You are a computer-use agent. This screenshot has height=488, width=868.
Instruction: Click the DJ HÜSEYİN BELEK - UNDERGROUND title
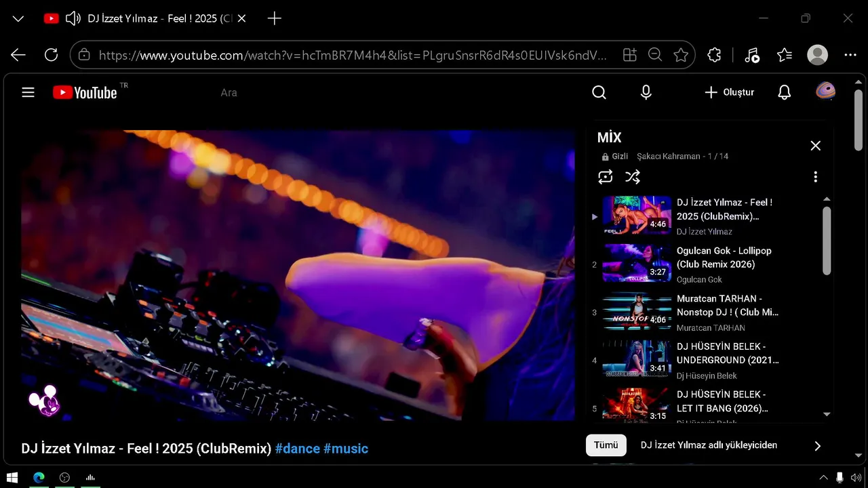click(x=728, y=353)
